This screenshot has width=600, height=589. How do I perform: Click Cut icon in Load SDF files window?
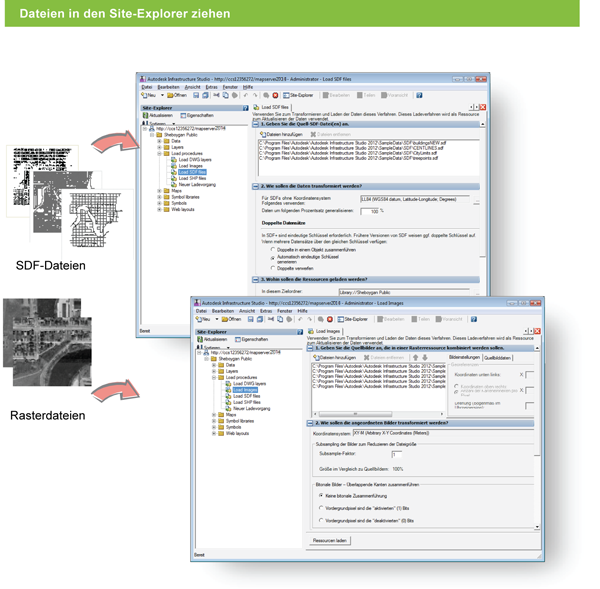tap(216, 95)
